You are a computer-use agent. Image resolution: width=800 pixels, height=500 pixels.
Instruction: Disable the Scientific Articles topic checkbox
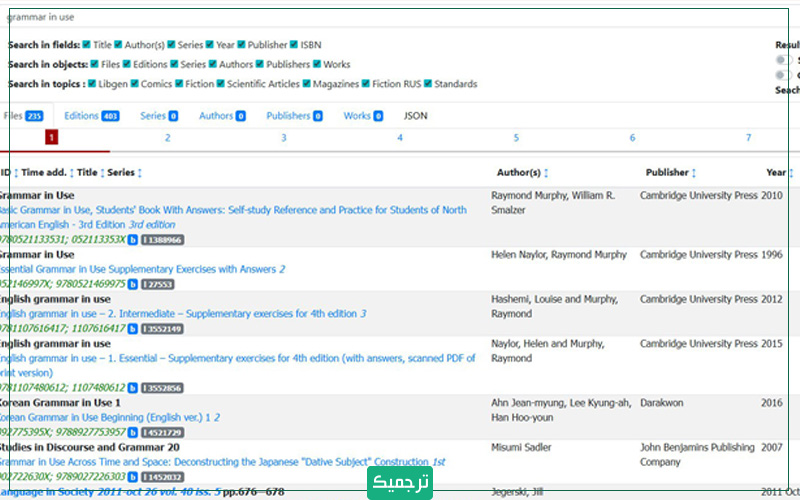(220, 84)
